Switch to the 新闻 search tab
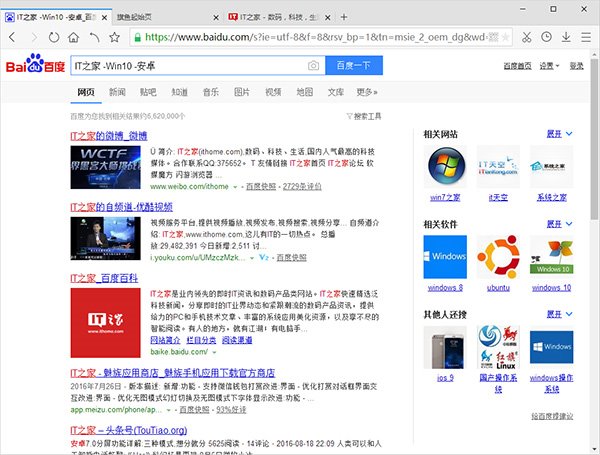The height and width of the screenshot is (455, 600). (117, 92)
